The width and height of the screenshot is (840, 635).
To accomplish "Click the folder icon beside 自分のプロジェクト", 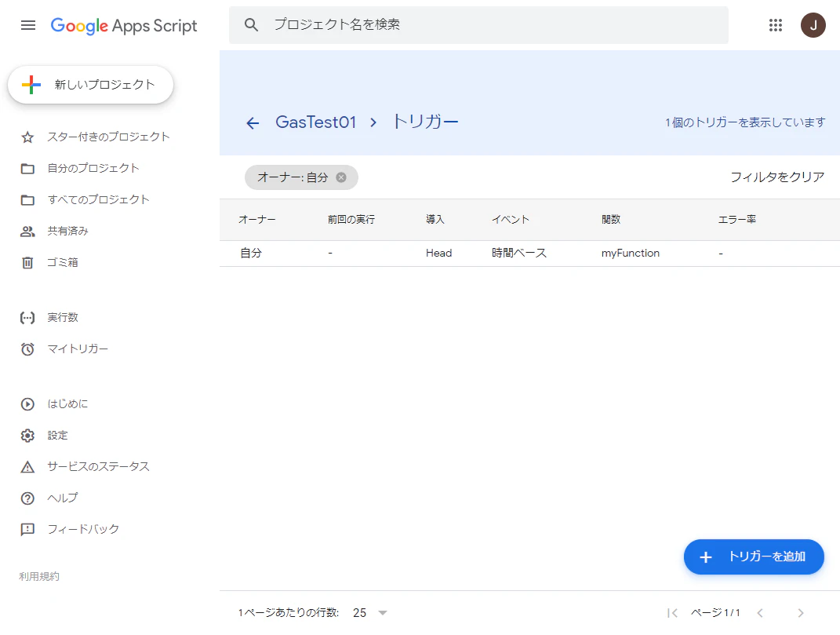I will 27,169.
